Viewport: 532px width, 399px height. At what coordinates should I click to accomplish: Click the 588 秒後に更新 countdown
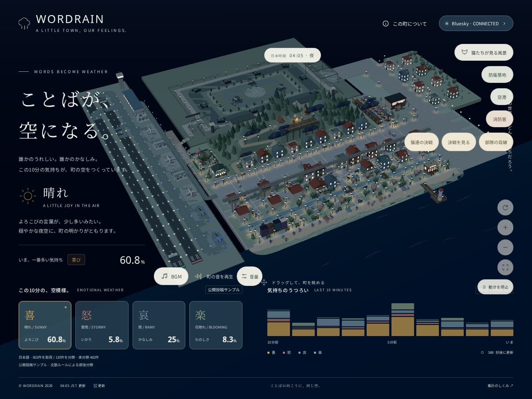coord(497,352)
